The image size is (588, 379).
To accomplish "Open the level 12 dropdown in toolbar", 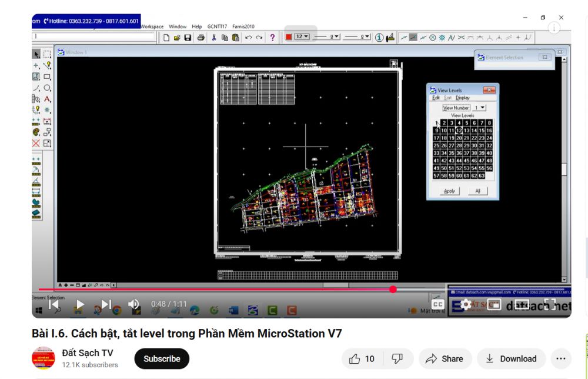I will tap(302, 37).
